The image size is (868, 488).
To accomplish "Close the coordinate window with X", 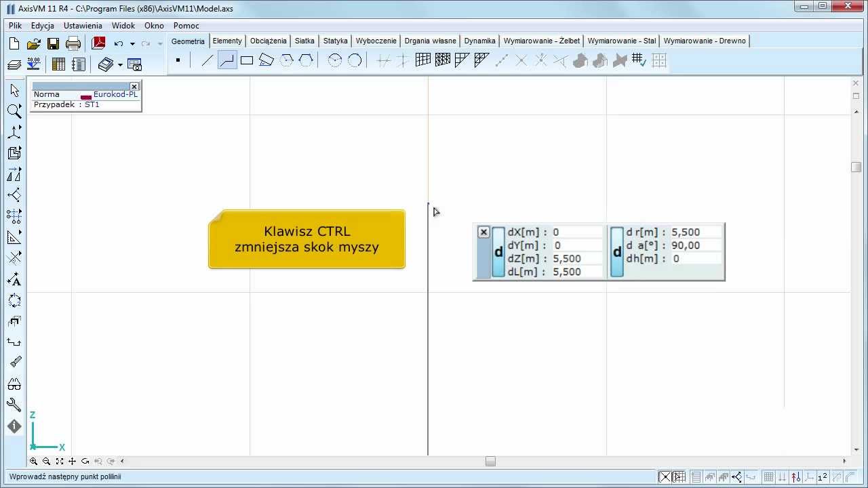I will pos(484,232).
